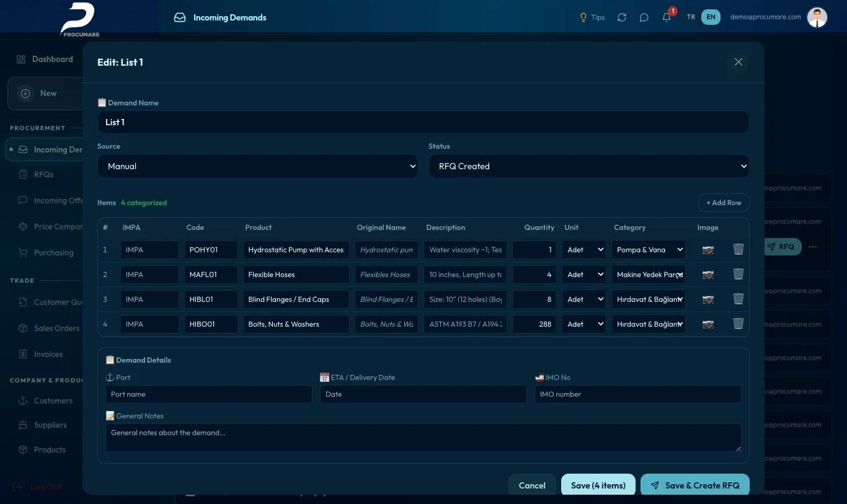Open Unit dropdown for Blind Flanges row
The image size is (847, 504).
(584, 299)
